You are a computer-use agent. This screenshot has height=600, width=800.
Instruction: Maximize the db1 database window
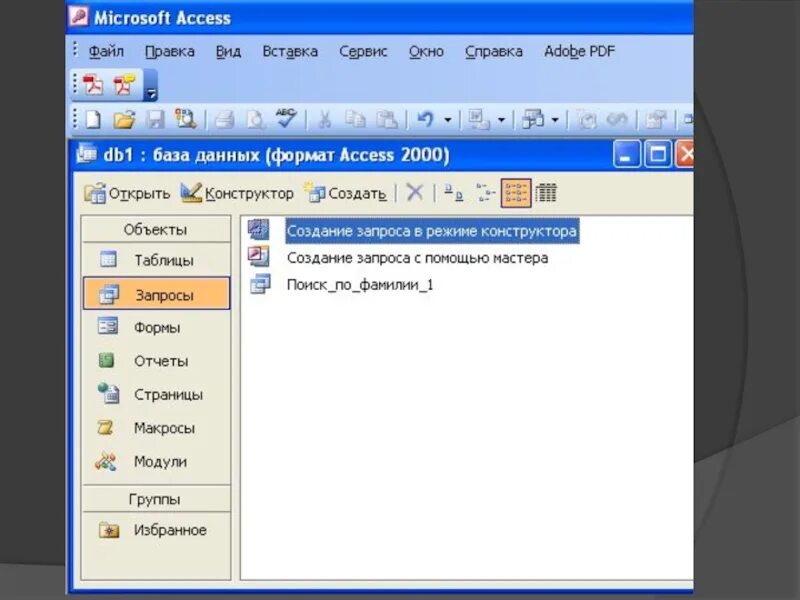click(x=658, y=155)
